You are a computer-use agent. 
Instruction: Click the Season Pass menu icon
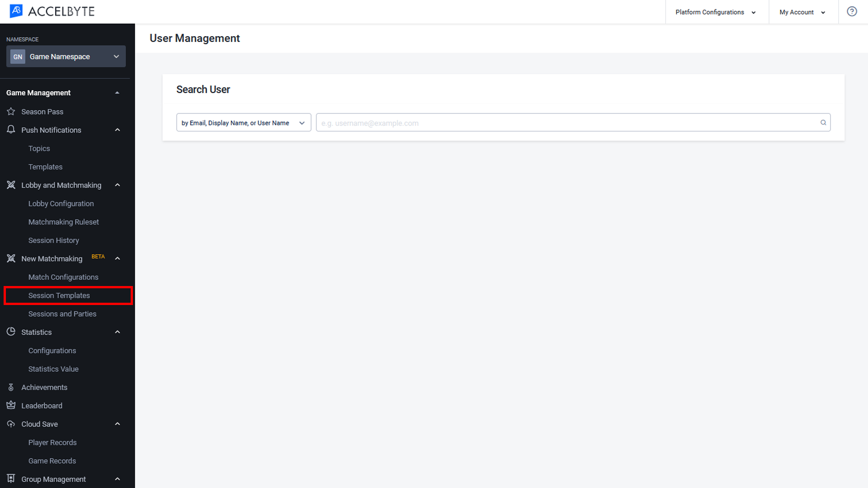pyautogui.click(x=11, y=112)
